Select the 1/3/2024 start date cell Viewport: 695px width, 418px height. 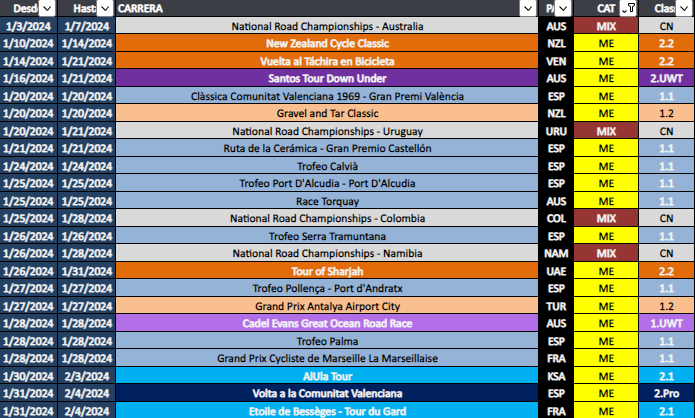pos(28,26)
